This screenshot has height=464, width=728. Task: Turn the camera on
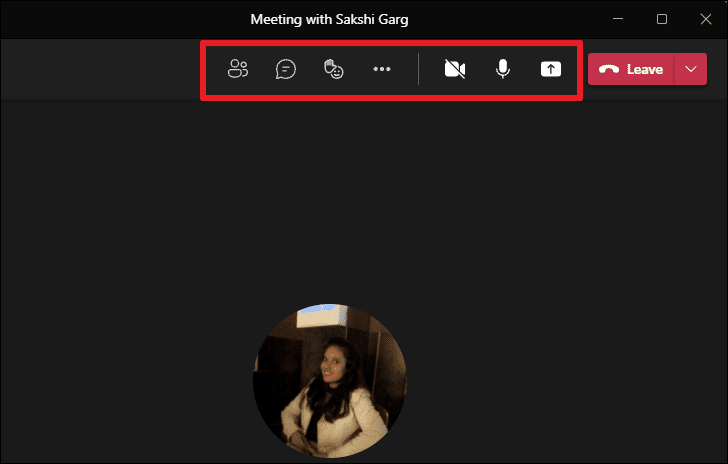coord(455,69)
